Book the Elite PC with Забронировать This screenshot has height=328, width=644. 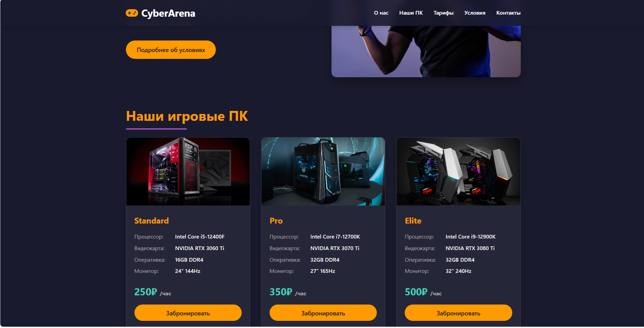pos(458,313)
